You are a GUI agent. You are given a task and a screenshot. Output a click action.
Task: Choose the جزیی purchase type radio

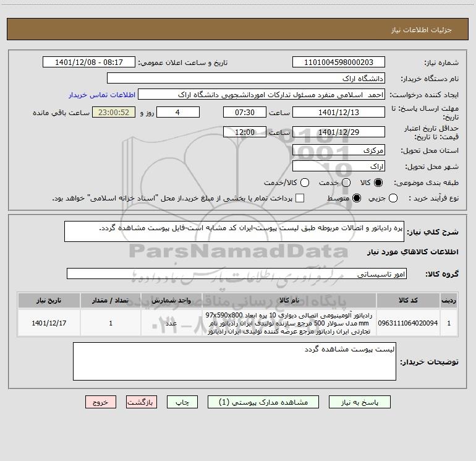[393, 198]
